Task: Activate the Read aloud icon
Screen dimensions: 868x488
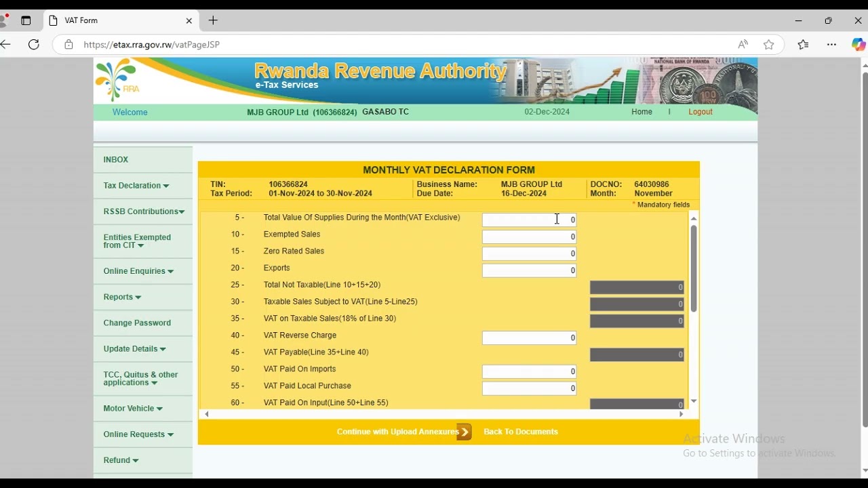Action: click(743, 45)
